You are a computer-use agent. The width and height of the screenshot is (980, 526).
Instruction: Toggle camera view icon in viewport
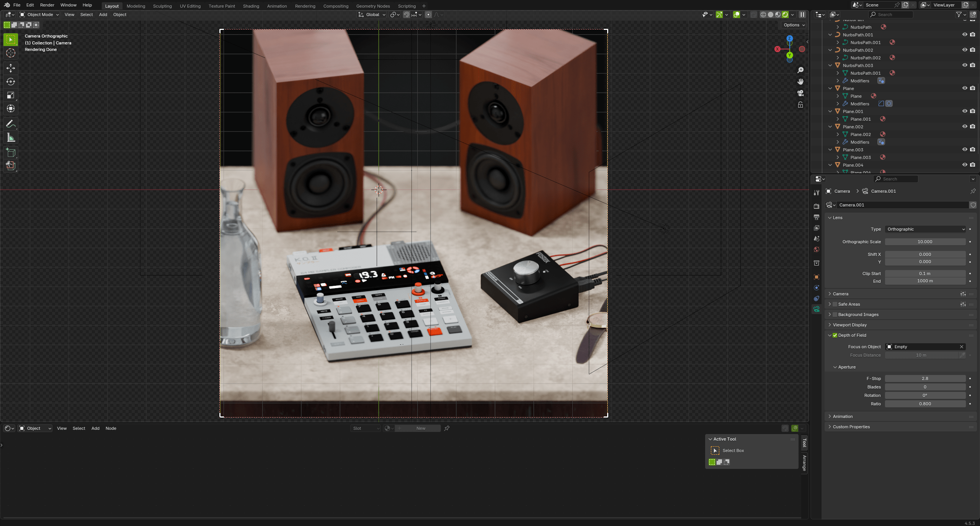[x=800, y=93]
